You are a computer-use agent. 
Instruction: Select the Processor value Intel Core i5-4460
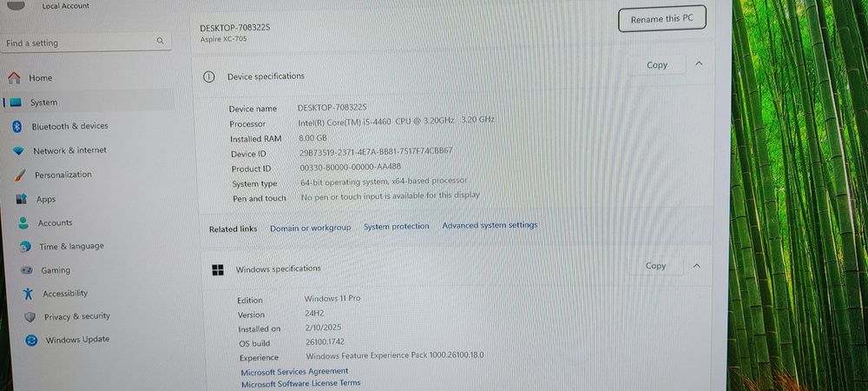[397, 120]
